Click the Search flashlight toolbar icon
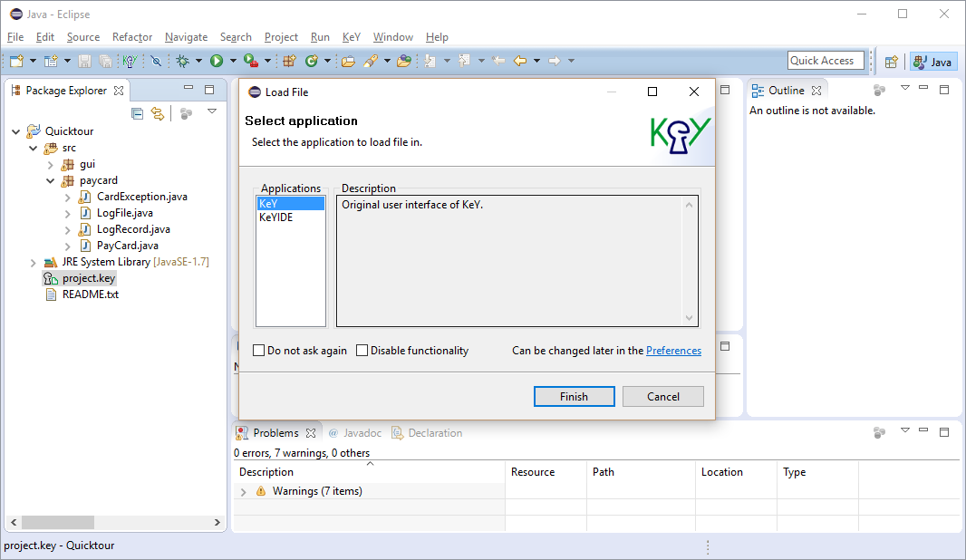966x560 pixels. tap(371, 61)
